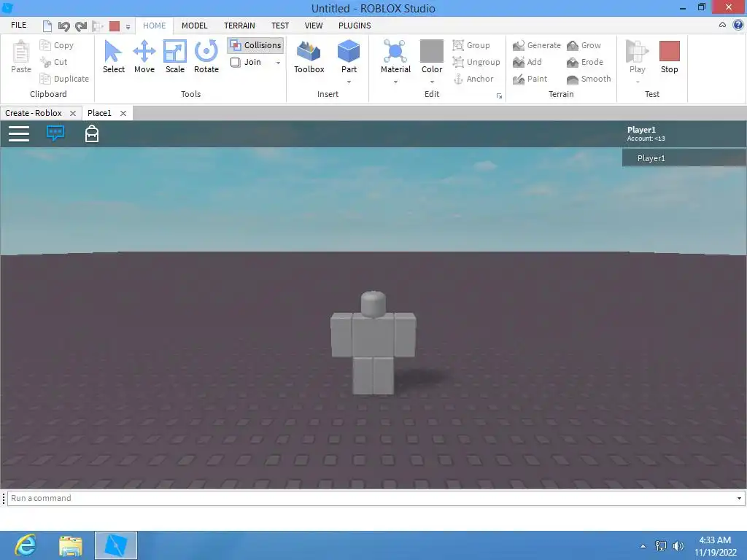Screen dimensions: 747x560
Task: Click the Player1 leaderboard entry
Action: (684, 158)
